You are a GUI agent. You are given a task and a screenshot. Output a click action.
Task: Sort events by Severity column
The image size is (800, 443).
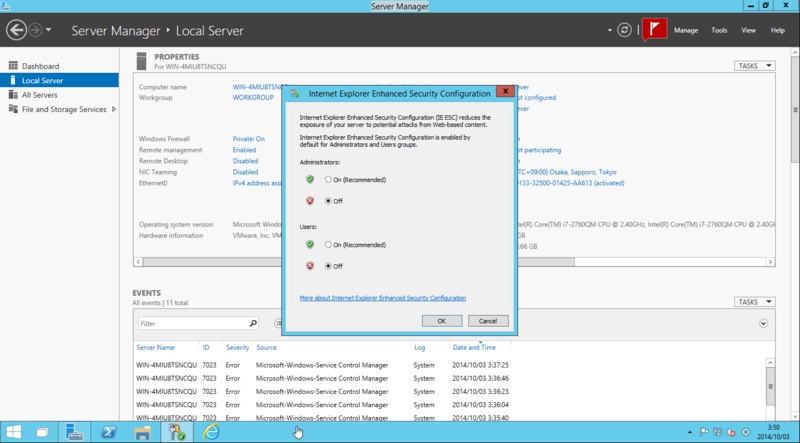(x=237, y=348)
